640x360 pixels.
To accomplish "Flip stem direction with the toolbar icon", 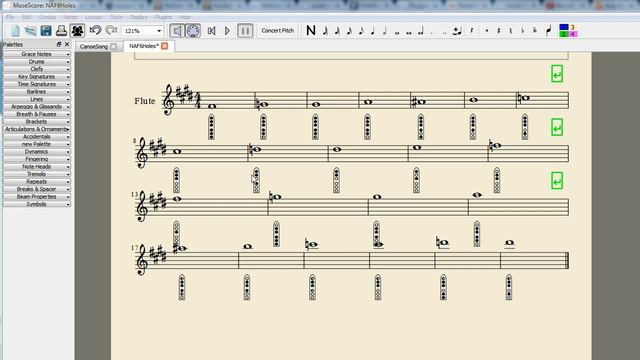I will pyautogui.click(x=549, y=30).
